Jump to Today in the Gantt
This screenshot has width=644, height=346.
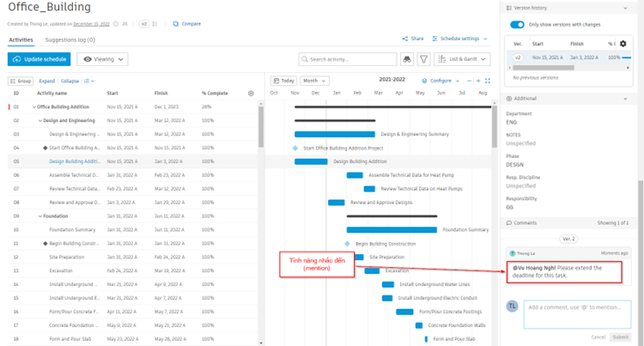pos(284,81)
